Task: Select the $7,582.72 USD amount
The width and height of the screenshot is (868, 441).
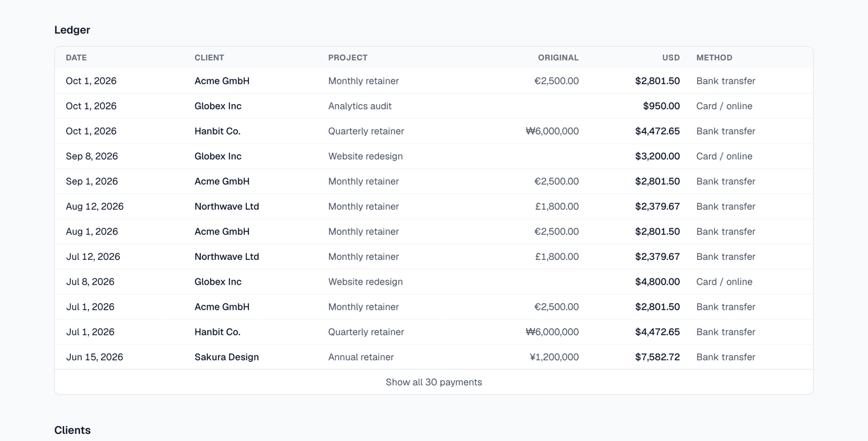Action: pyautogui.click(x=658, y=357)
